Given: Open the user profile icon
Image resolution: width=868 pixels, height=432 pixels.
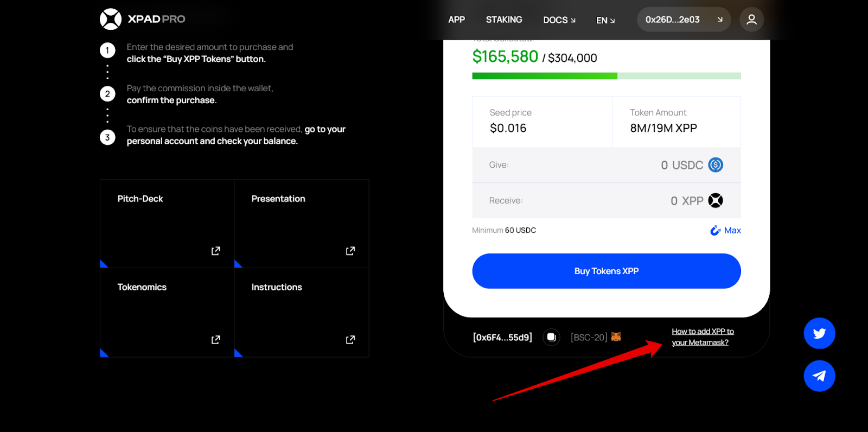Looking at the screenshot, I should pos(751,20).
